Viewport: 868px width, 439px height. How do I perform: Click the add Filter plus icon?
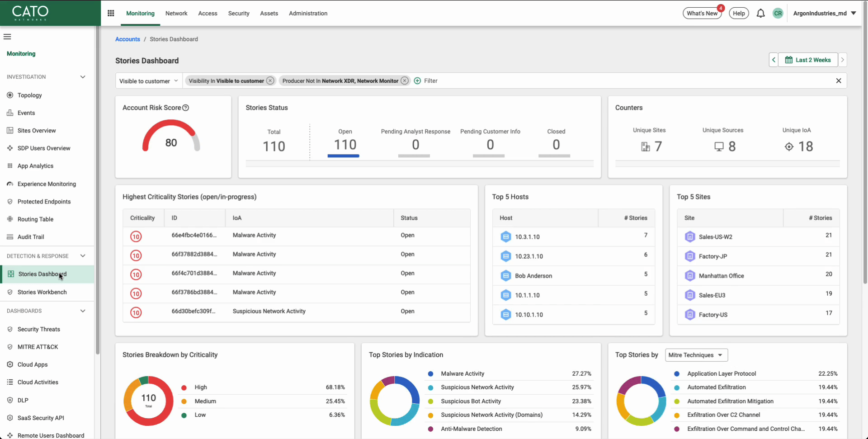point(417,80)
